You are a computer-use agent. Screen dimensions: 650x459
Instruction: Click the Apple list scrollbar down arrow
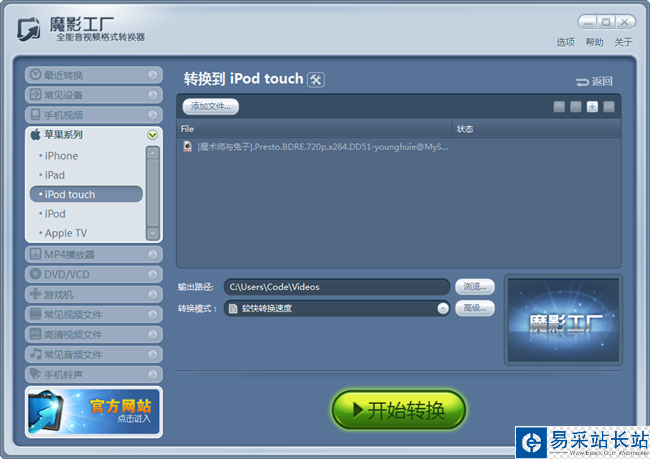pyautogui.click(x=153, y=234)
